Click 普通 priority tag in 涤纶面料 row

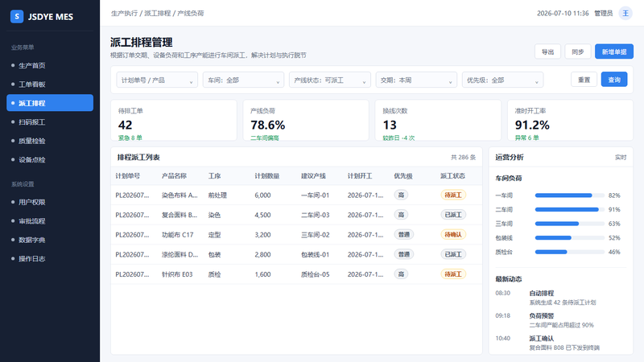(x=404, y=254)
